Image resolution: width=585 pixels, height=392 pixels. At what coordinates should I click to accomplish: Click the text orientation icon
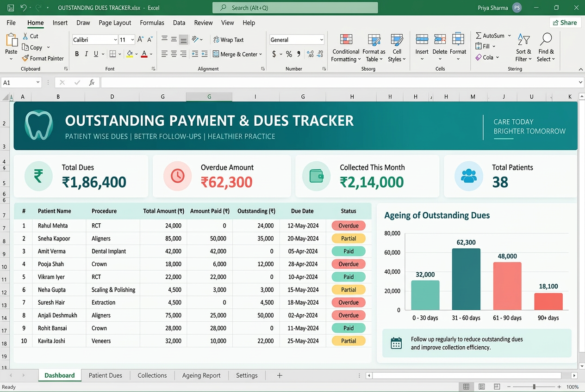coord(195,39)
